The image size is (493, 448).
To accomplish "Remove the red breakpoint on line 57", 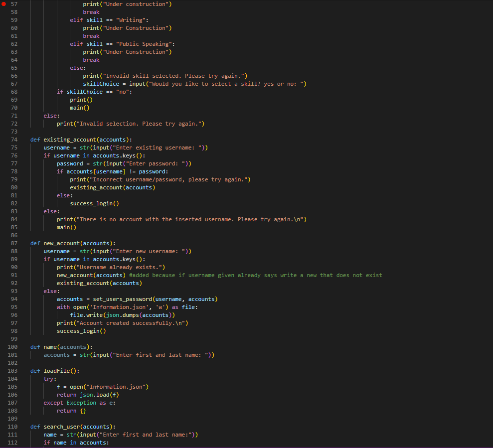I will pos(4,4).
